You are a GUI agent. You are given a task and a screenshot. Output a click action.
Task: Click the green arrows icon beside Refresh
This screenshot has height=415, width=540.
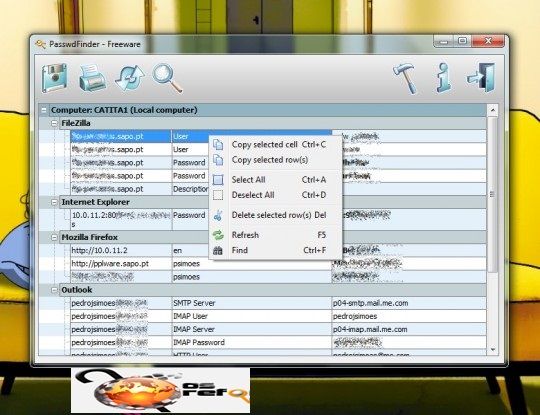218,235
